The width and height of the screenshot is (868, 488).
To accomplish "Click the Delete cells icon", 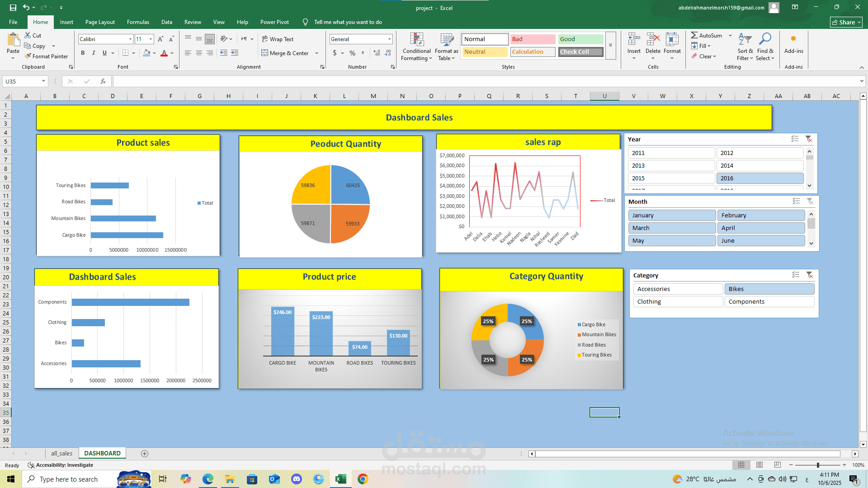I will [653, 40].
